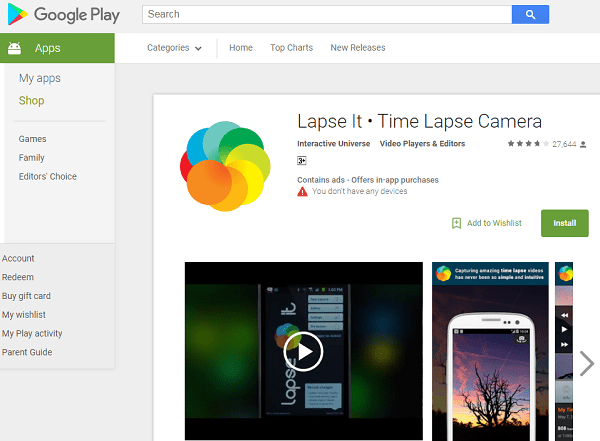The image size is (600, 441).
Task: Click 'You don't have any devices' message
Action: 359,191
